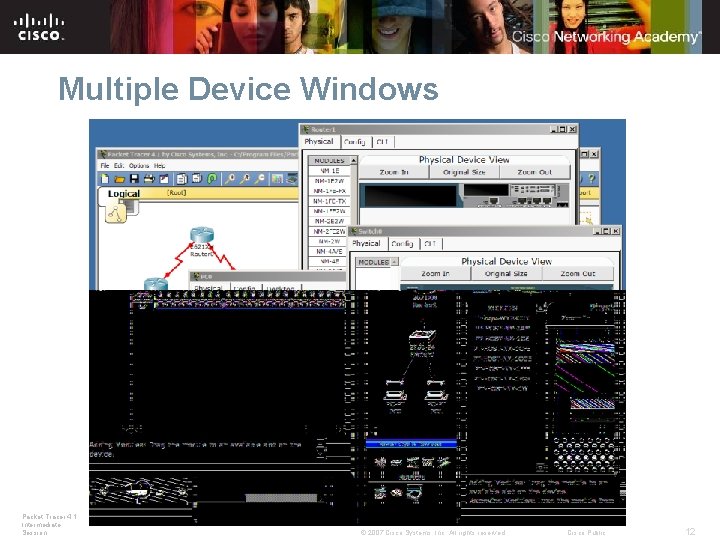
Task: Click Zoom In in Router1 window
Action: coord(394,172)
